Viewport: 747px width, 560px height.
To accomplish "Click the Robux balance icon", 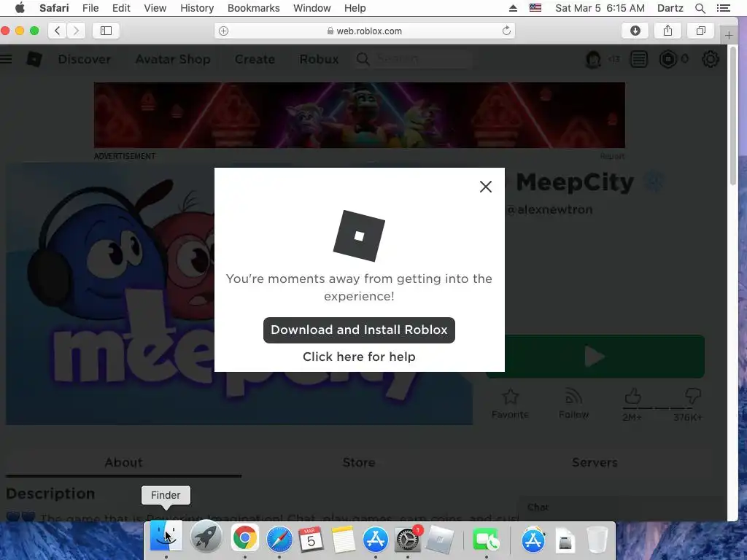I will pyautogui.click(x=668, y=59).
